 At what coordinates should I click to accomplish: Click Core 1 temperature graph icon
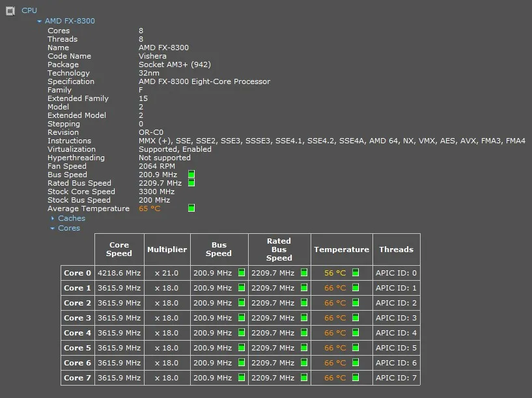click(356, 287)
